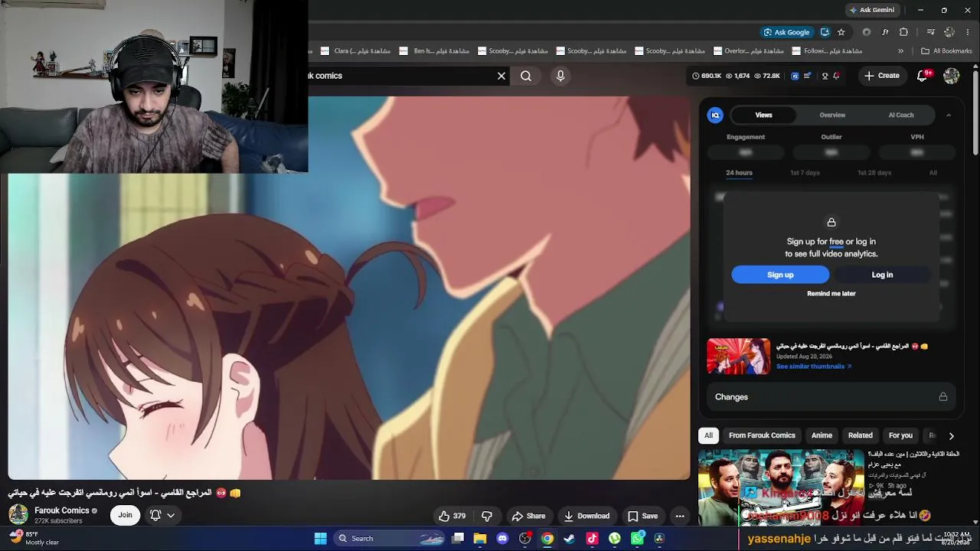Image resolution: width=980 pixels, height=551 pixels.
Task: Open the YouTube account avatar menu
Action: [x=952, y=76]
